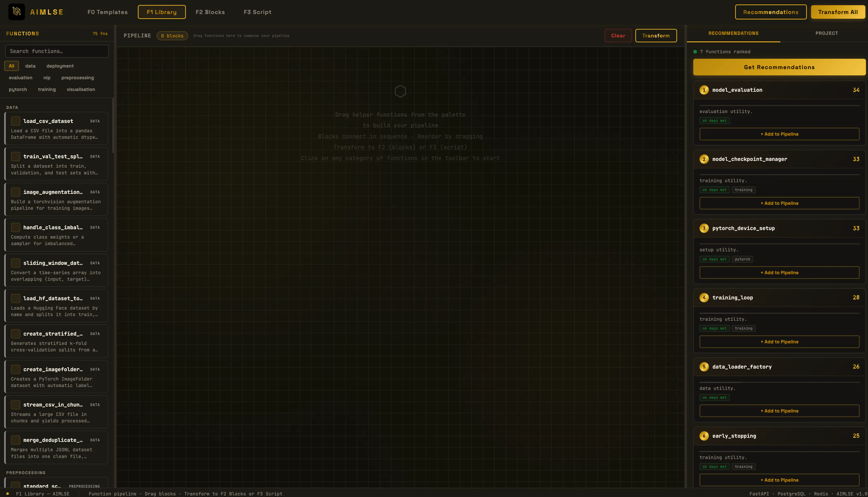The image size is (868, 497).
Task: Open the F0 Templates tab
Action: point(108,12)
